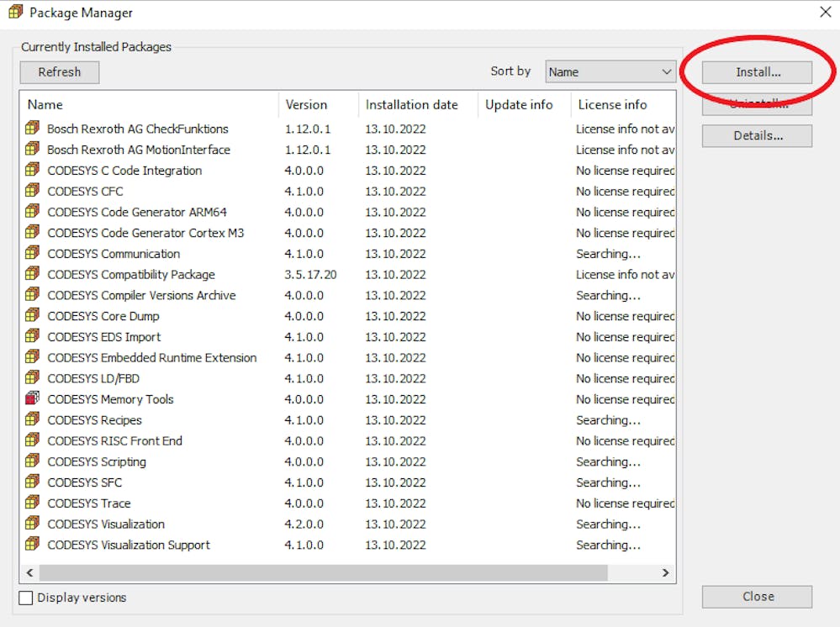Click the CODESYS Compatibility Package icon
840x627 pixels.
tap(32, 274)
